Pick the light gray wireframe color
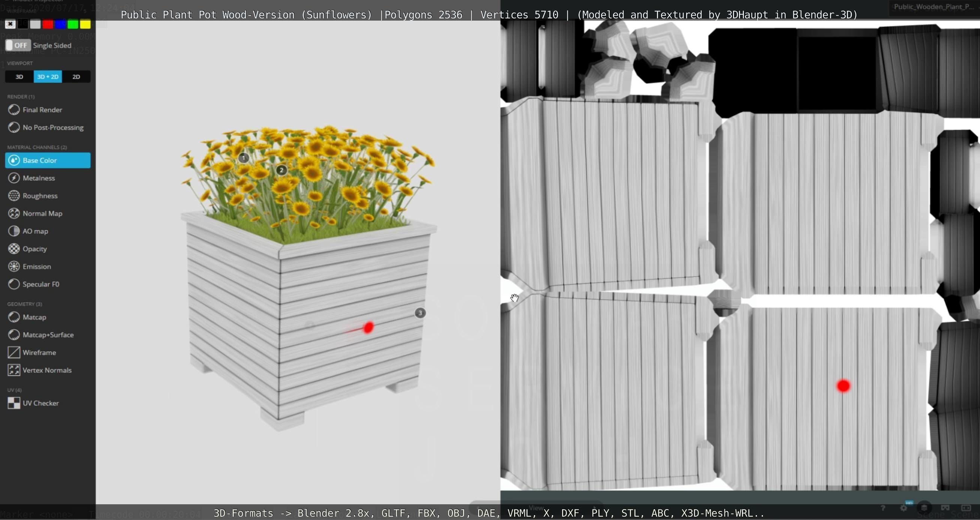 click(x=35, y=24)
